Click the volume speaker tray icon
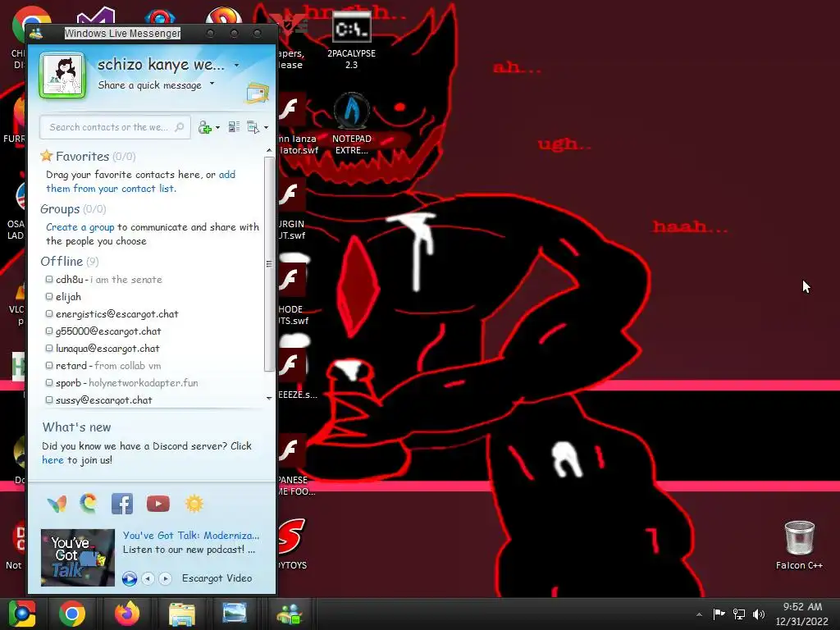Screen dimensions: 840x630 [759, 614]
